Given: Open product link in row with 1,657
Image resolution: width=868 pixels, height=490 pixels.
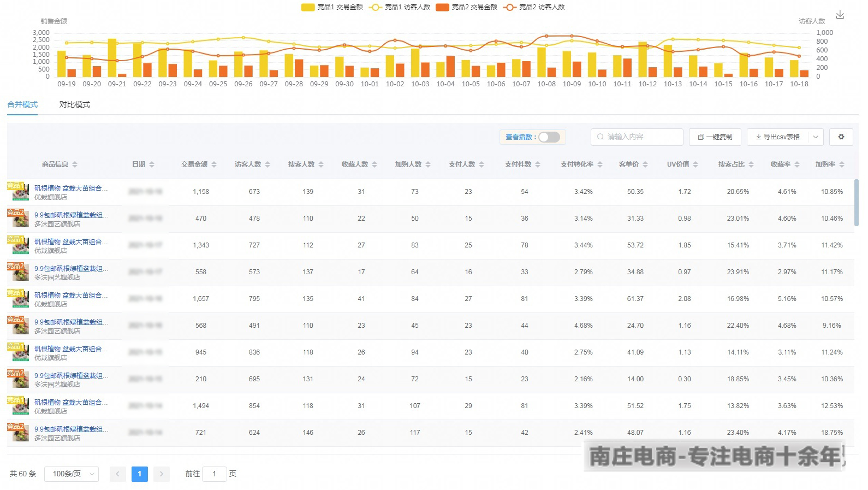Looking at the screenshot, I should coord(71,295).
